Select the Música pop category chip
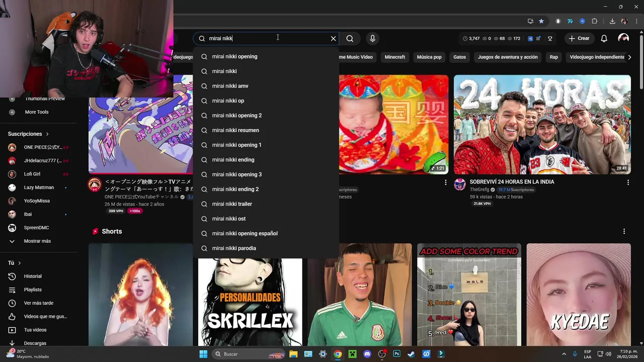Screen dimensions: 644x362 click(429, 57)
